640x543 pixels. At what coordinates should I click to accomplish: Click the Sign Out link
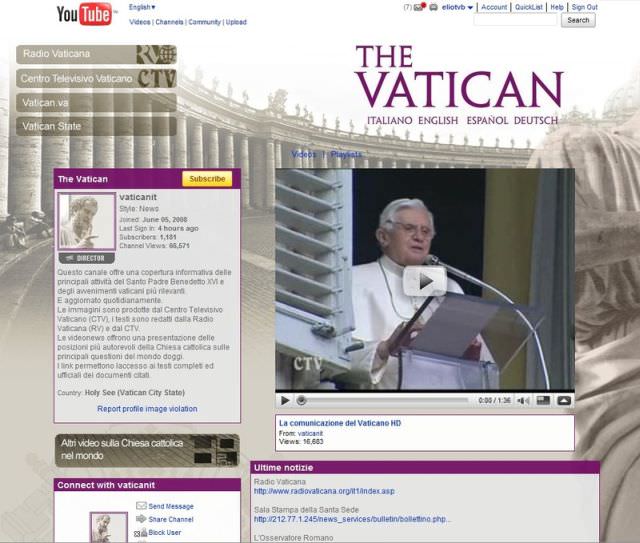[x=584, y=7]
